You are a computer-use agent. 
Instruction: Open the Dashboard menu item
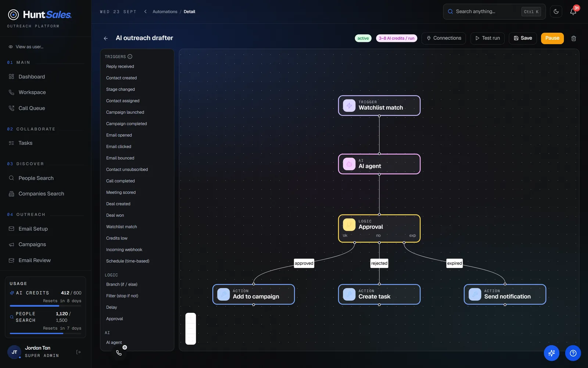[x=46, y=77]
